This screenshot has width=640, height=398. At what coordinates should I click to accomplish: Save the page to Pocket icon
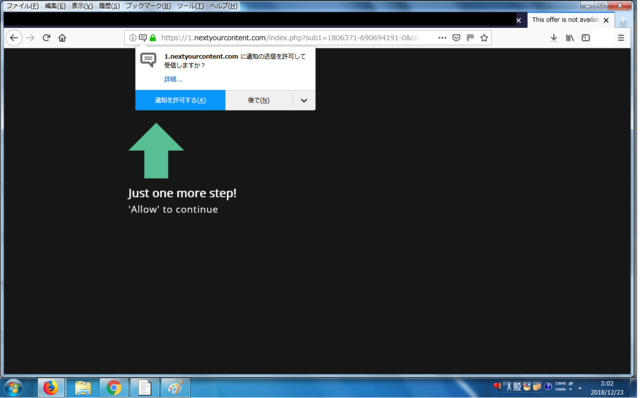(456, 38)
